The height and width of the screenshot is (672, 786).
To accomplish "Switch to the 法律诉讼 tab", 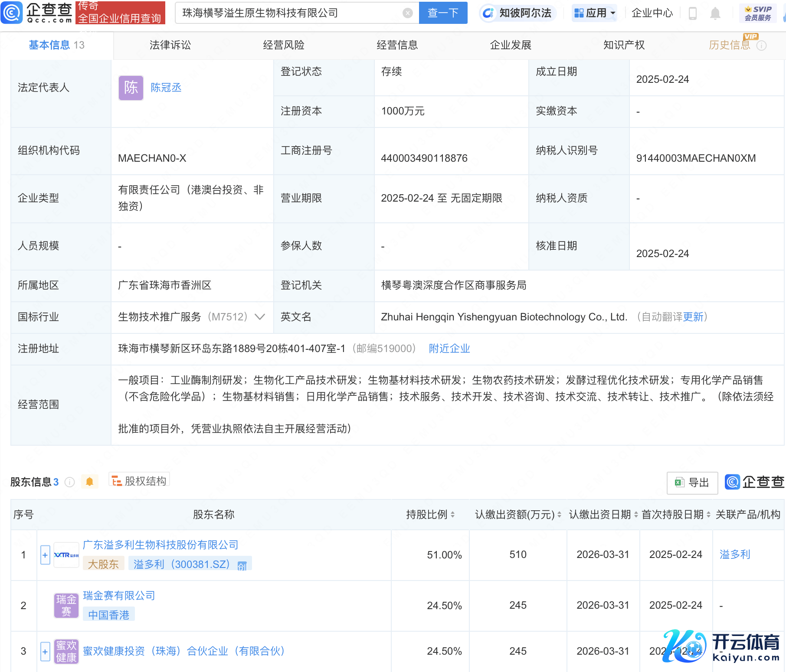I will pos(170,45).
